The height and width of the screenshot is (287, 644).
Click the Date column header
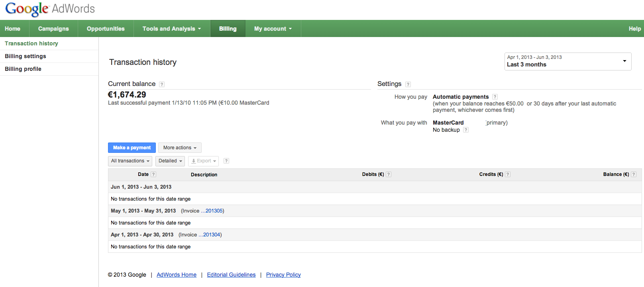tap(143, 174)
